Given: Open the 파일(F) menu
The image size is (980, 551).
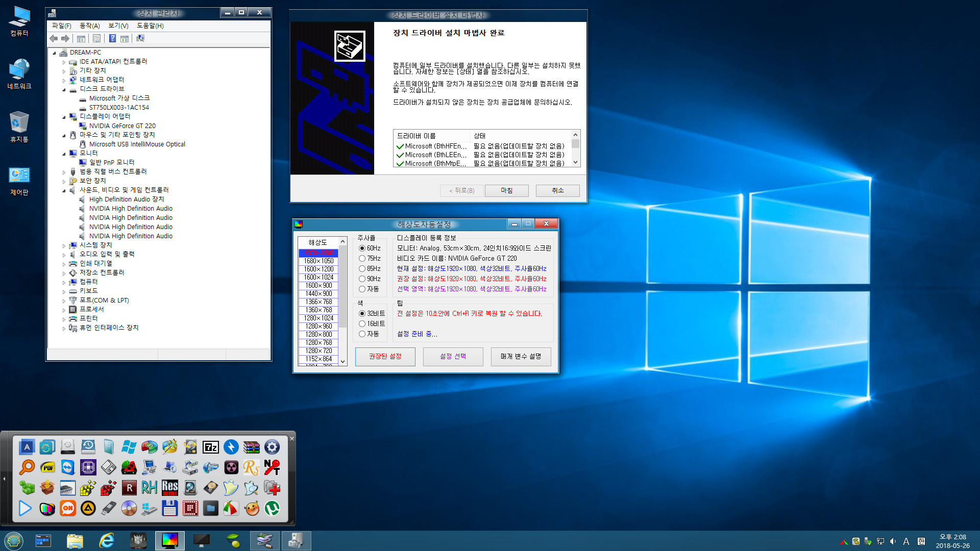Looking at the screenshot, I should [61, 26].
